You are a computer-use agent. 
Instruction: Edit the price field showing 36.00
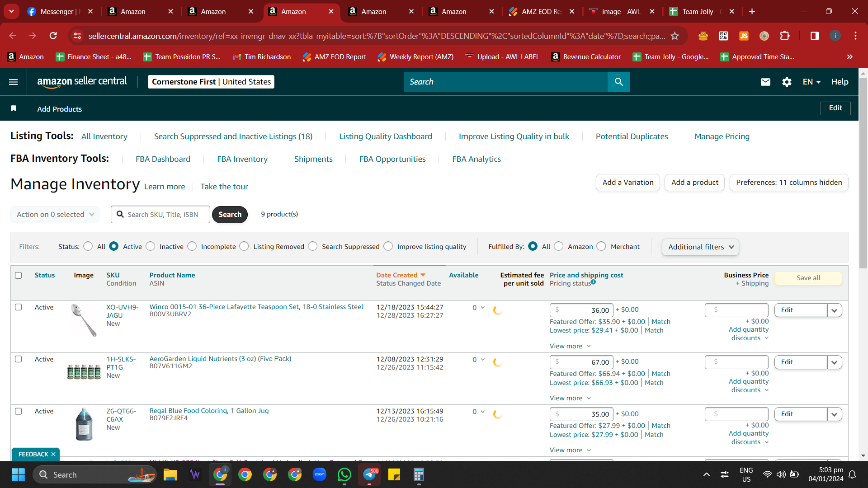click(x=581, y=310)
